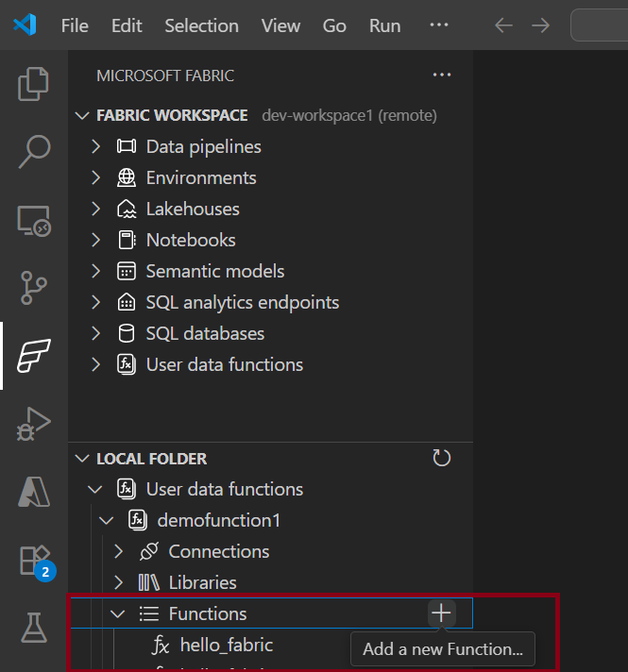628x672 pixels.
Task: Click the Semantic models label
Action: point(215,271)
